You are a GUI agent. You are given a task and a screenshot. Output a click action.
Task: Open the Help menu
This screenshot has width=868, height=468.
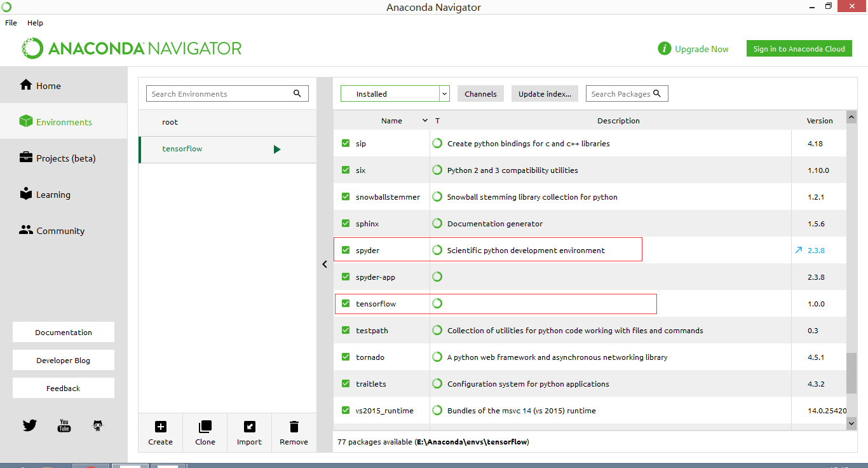pyautogui.click(x=35, y=22)
